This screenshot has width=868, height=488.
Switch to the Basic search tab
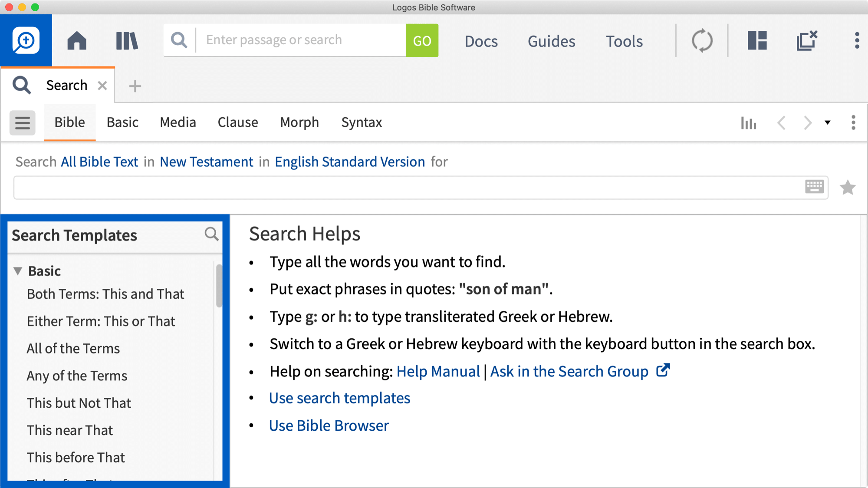(x=122, y=122)
